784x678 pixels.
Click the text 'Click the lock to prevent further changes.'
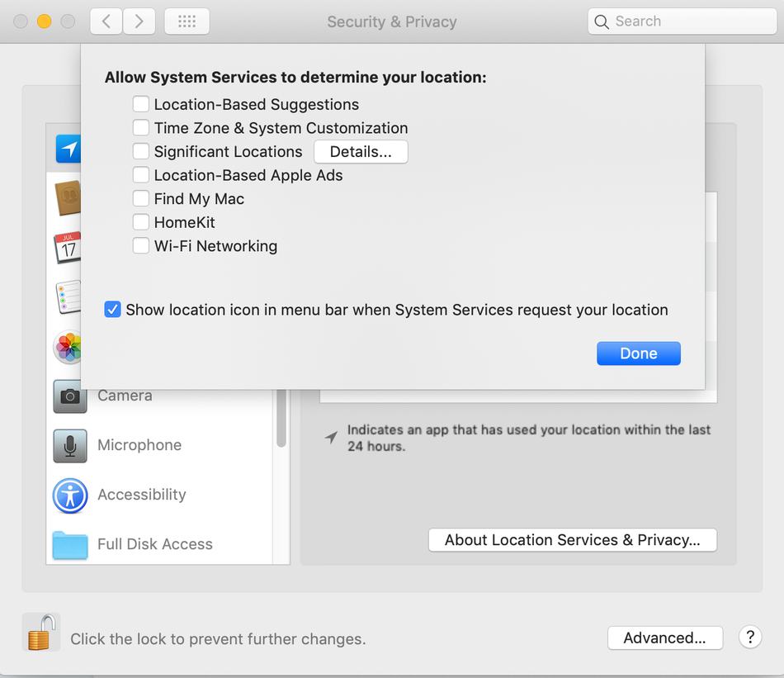(x=218, y=639)
